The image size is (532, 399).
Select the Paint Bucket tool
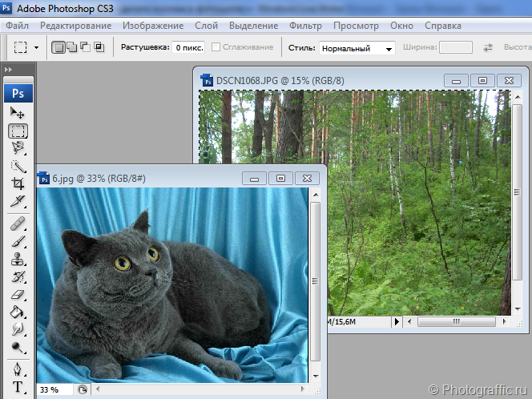pos(18,312)
